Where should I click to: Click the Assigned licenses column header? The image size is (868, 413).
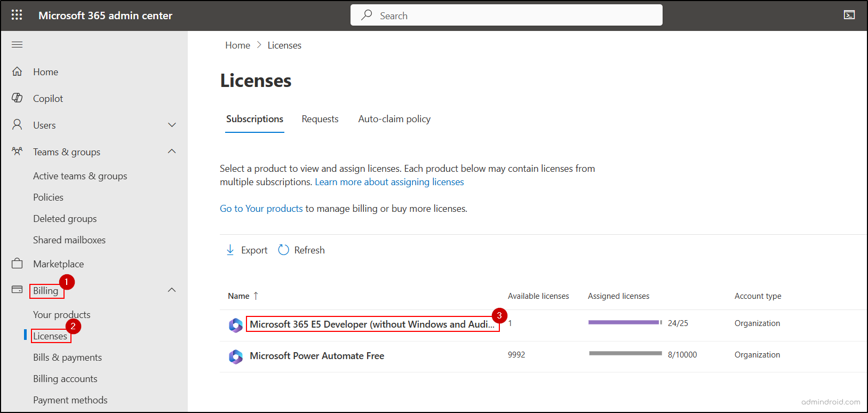[x=619, y=296]
